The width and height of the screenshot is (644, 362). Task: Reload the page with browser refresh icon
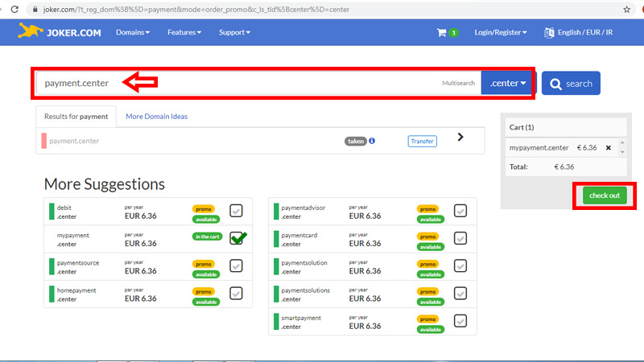(x=14, y=9)
